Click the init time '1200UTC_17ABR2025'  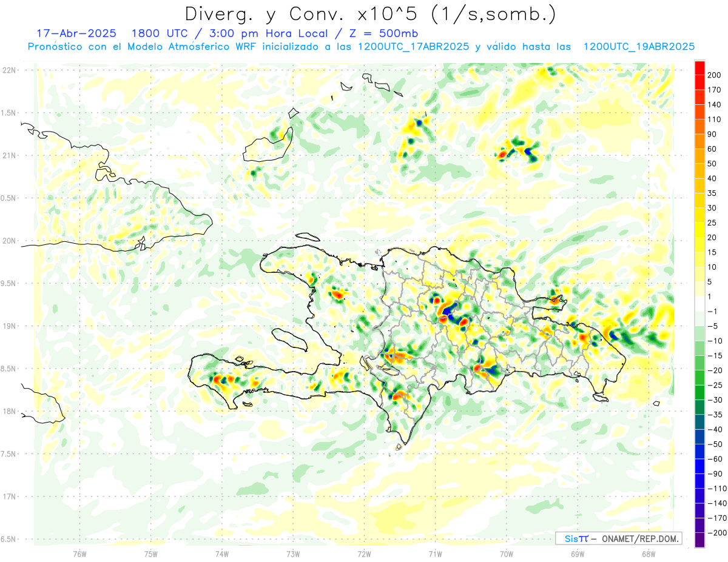413,47
